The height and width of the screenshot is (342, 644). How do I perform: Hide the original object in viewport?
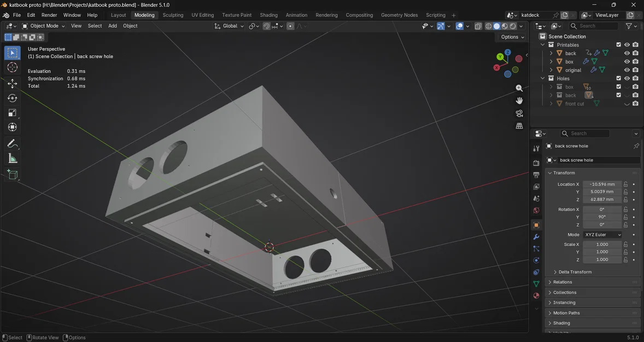[x=627, y=70]
